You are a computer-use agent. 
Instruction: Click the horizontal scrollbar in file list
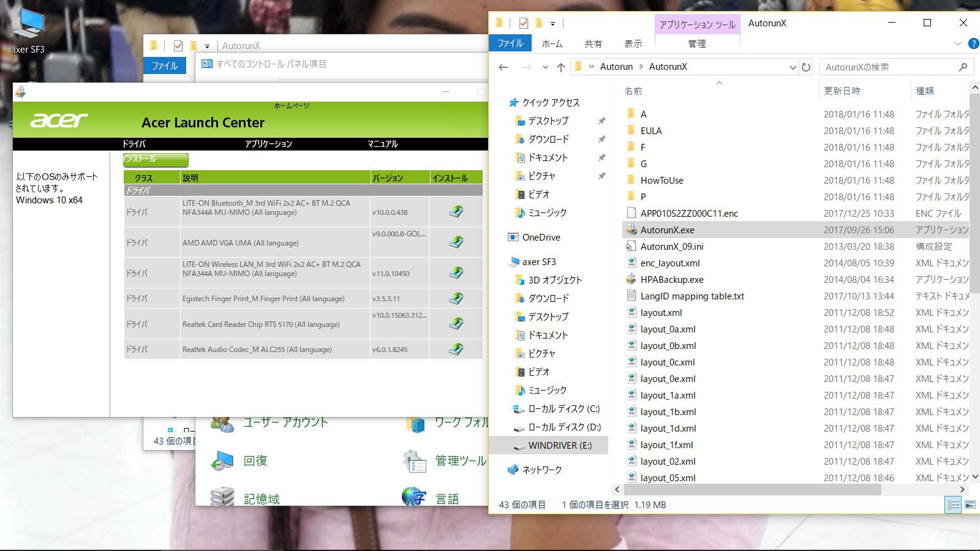tap(752, 490)
